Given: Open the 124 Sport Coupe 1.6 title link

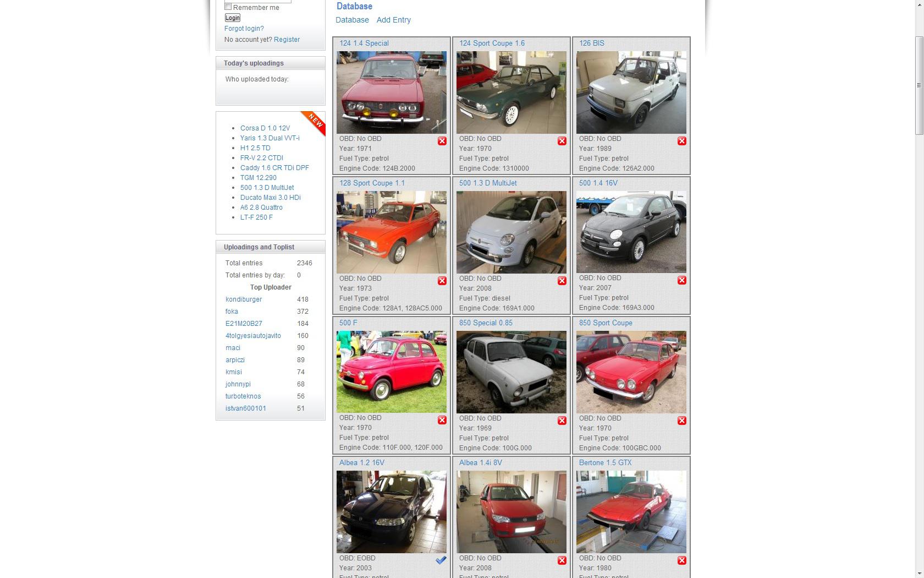Looking at the screenshot, I should click(492, 43).
